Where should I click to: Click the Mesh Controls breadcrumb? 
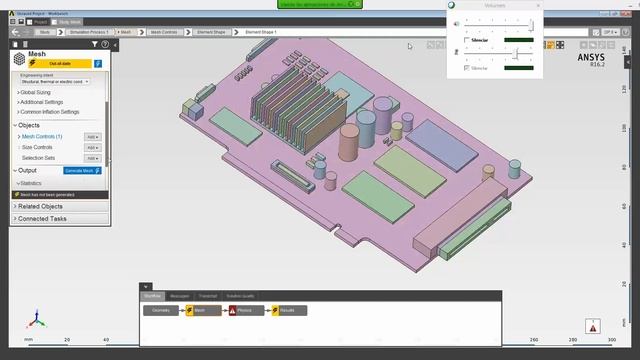click(164, 32)
